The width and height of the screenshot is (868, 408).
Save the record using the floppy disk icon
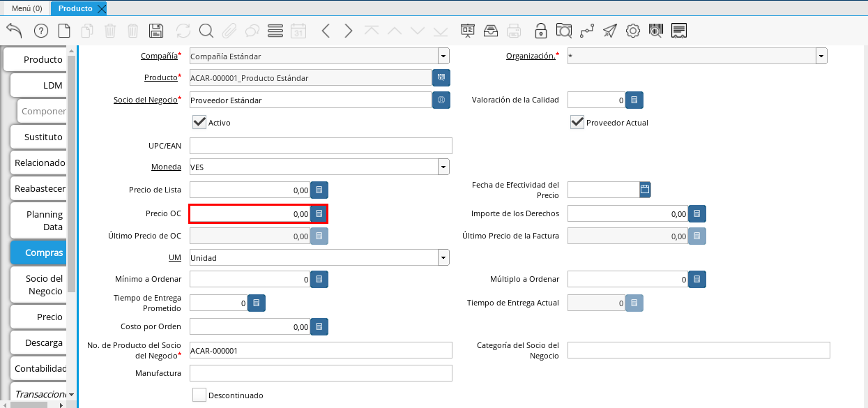click(x=156, y=31)
